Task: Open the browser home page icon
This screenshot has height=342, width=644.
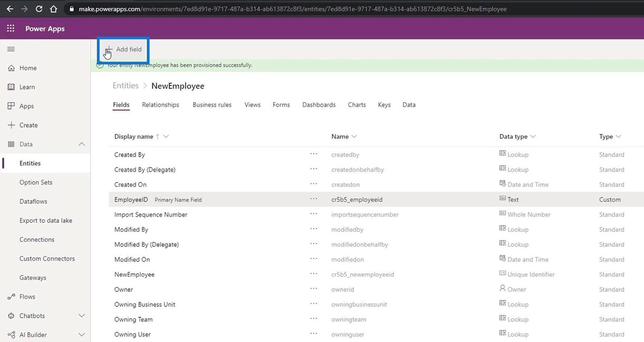Action: point(54,8)
